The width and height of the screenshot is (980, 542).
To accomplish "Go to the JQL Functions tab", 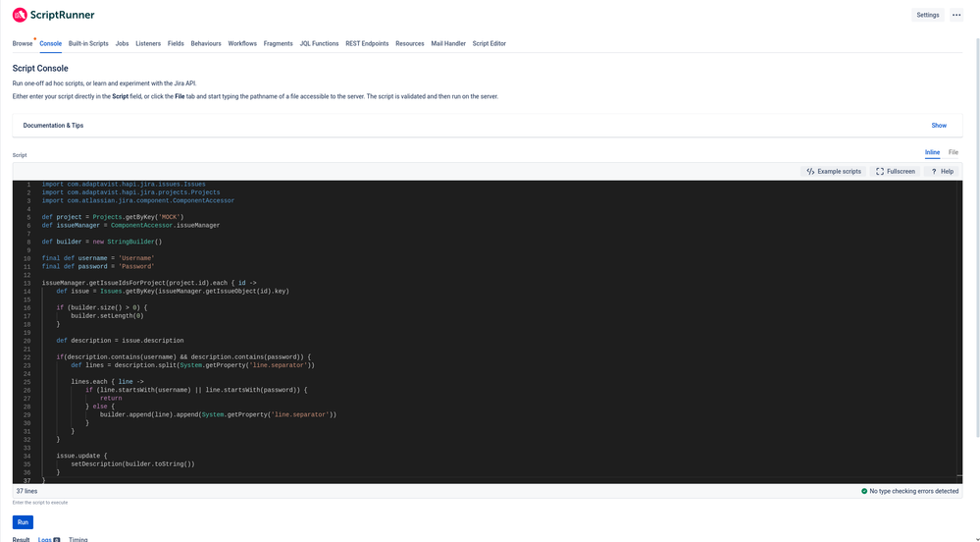I will click(319, 44).
